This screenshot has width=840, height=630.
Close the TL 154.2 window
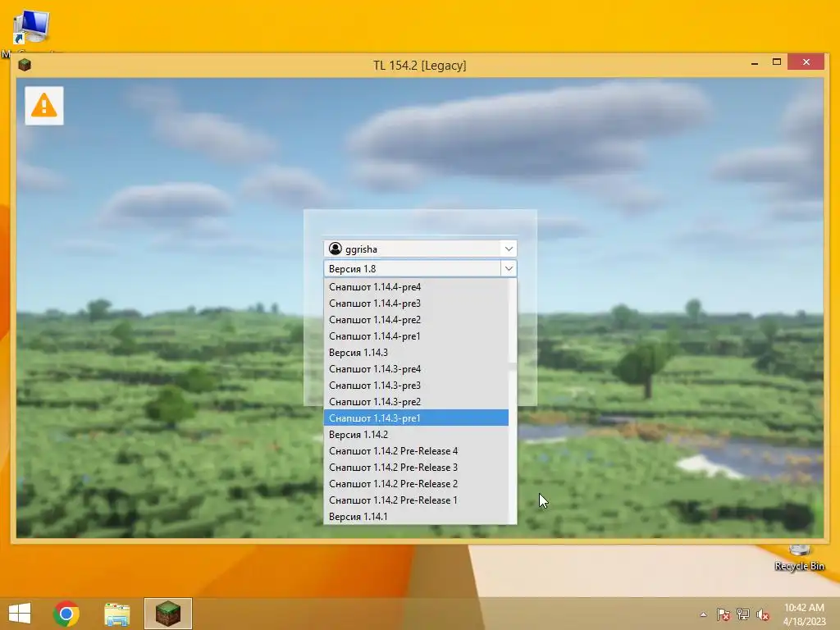coord(806,62)
